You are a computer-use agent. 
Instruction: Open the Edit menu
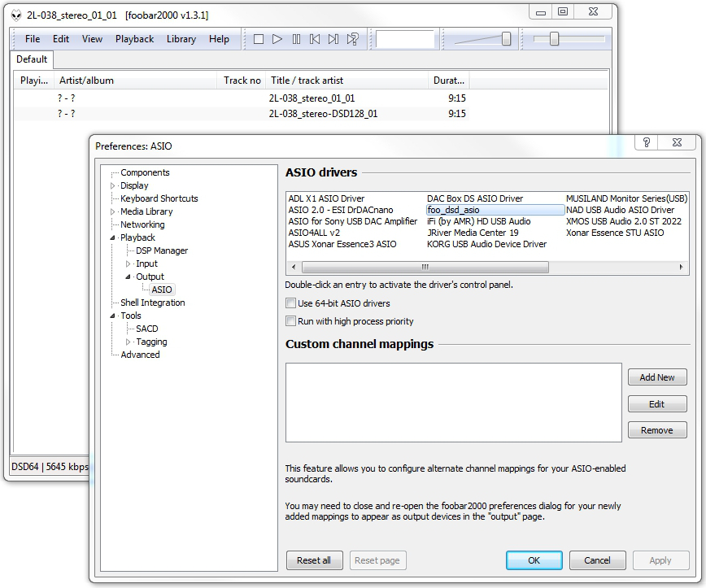click(x=61, y=39)
